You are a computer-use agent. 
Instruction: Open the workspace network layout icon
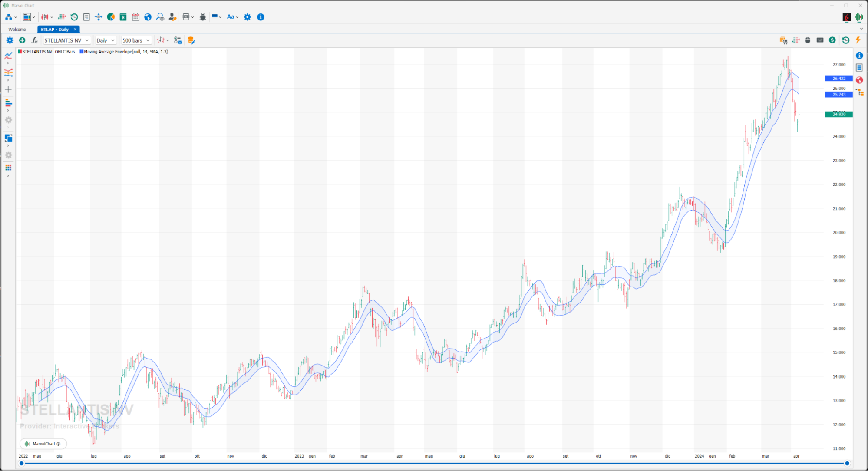tap(8, 17)
